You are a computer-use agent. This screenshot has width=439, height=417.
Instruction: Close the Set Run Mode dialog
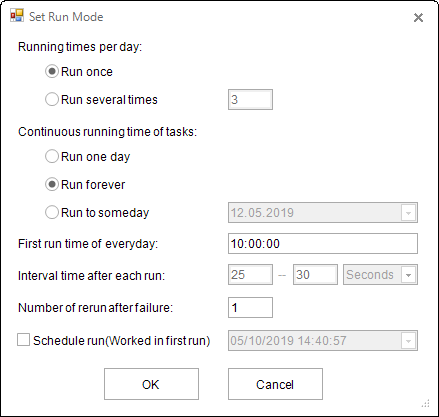coord(418,17)
